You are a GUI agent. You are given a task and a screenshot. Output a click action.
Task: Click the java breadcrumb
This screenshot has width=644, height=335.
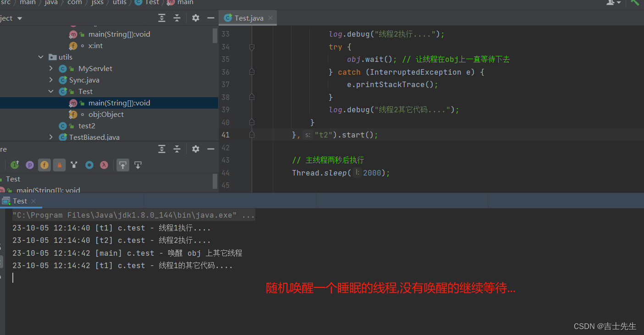(51, 2)
